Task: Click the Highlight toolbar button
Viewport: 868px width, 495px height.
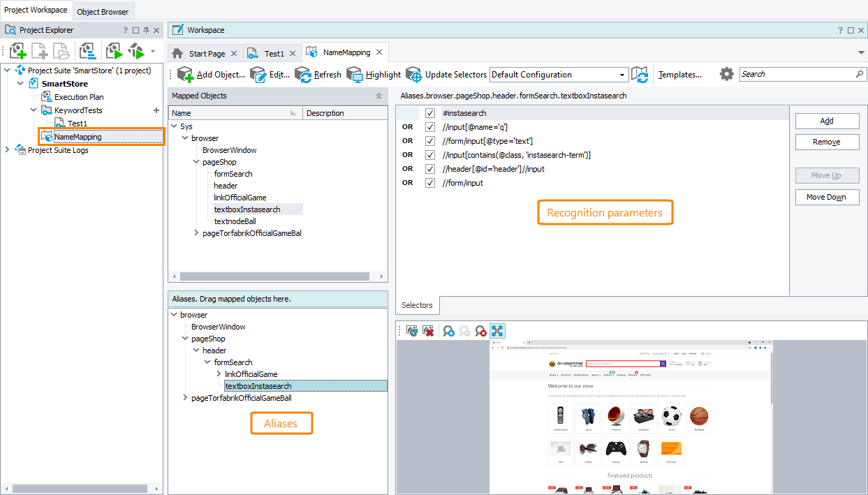Action: point(374,75)
